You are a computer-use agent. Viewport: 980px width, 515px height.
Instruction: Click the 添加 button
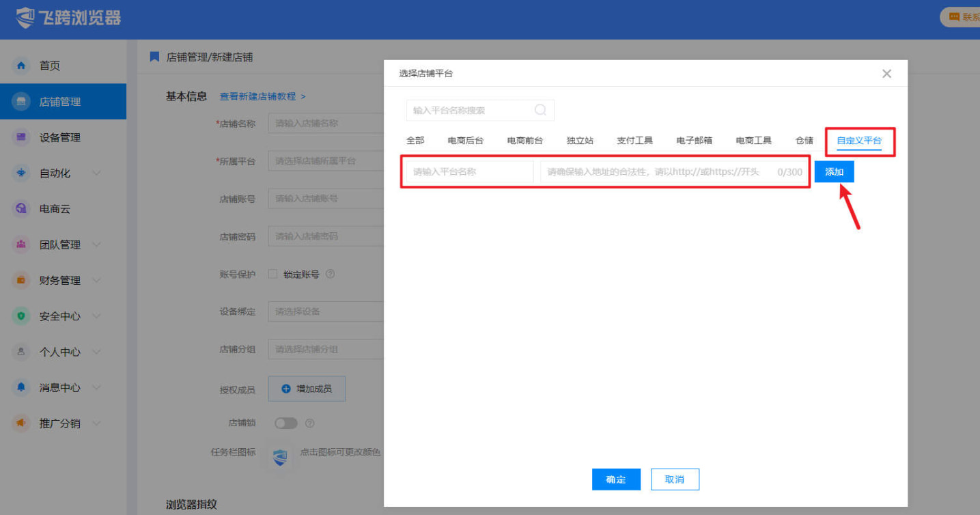tap(835, 172)
